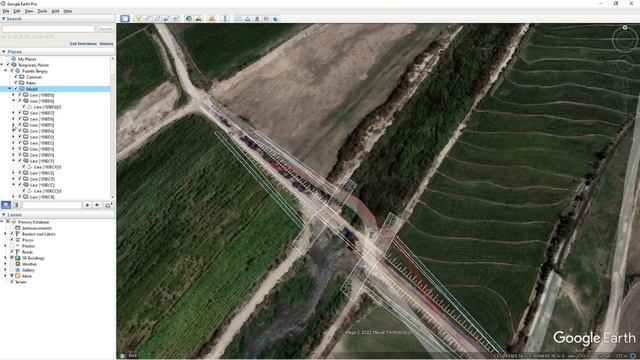The height and width of the screenshot is (360, 640).
Task: Click the Print toolbar icon
Action: click(248, 19)
